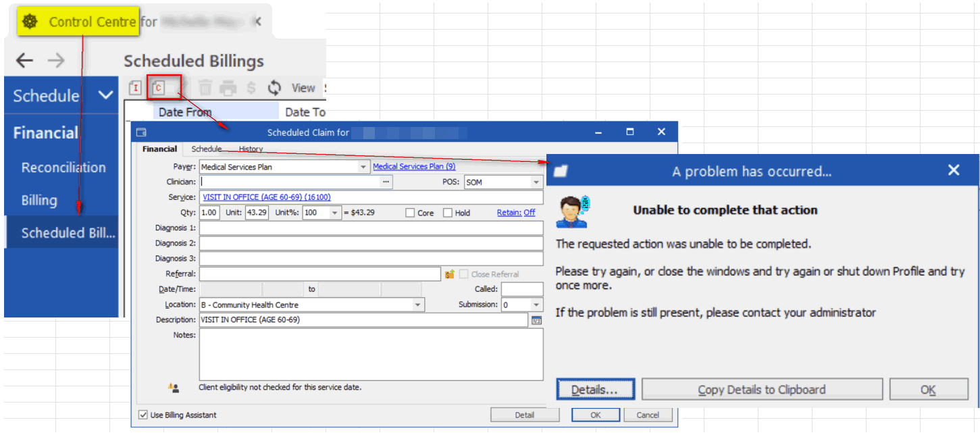Click the new scheduled claim icon
The image size is (980, 435).
[159, 88]
